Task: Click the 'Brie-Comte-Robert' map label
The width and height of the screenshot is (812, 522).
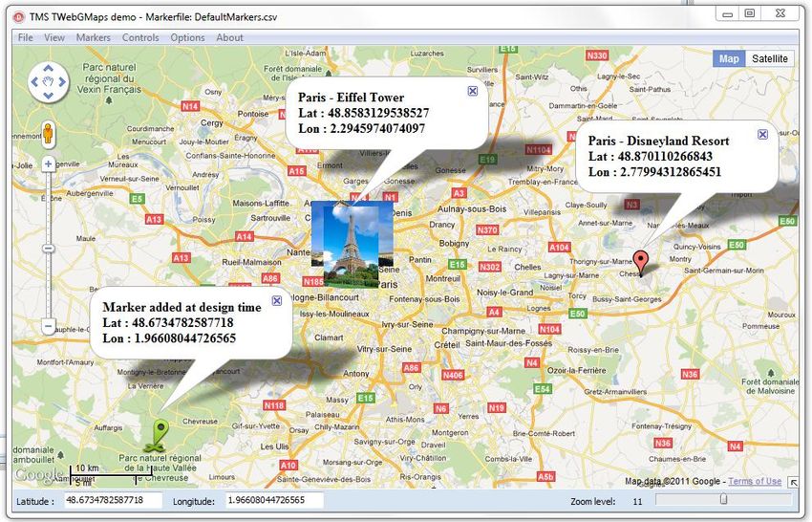Action: (x=544, y=433)
